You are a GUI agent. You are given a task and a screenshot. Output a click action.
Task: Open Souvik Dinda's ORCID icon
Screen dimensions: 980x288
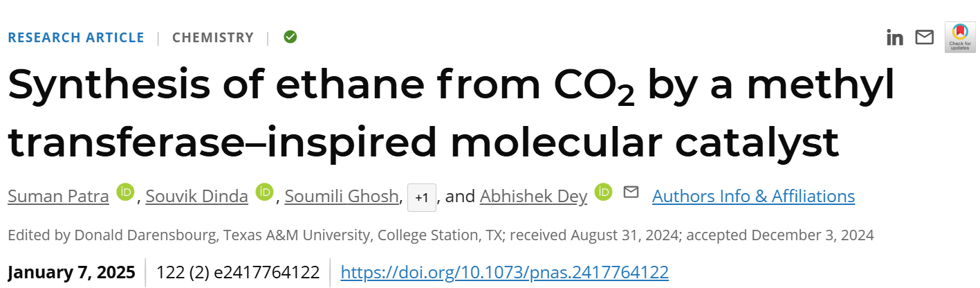[264, 192]
